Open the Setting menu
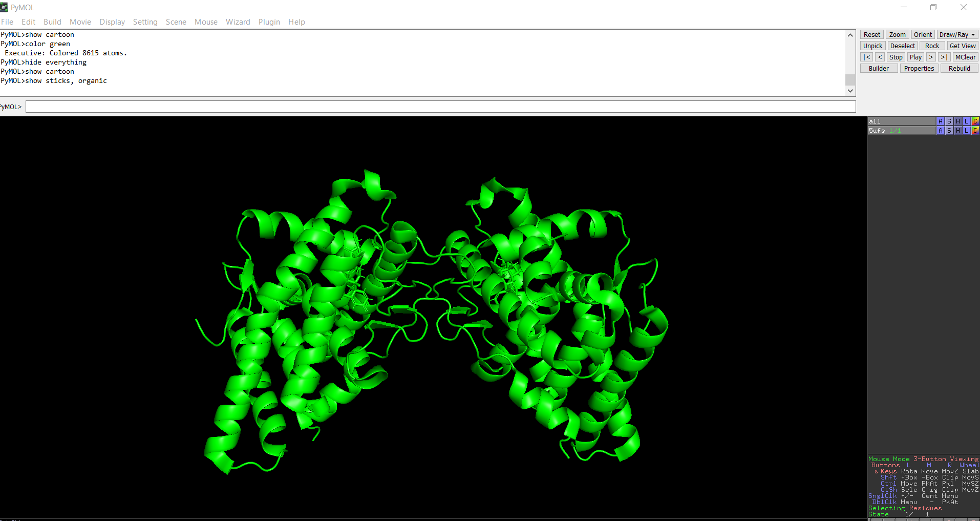 [x=145, y=22]
